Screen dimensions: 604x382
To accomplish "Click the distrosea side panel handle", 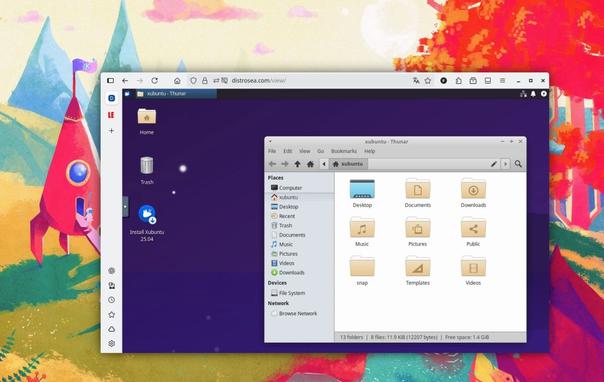I will [125, 207].
